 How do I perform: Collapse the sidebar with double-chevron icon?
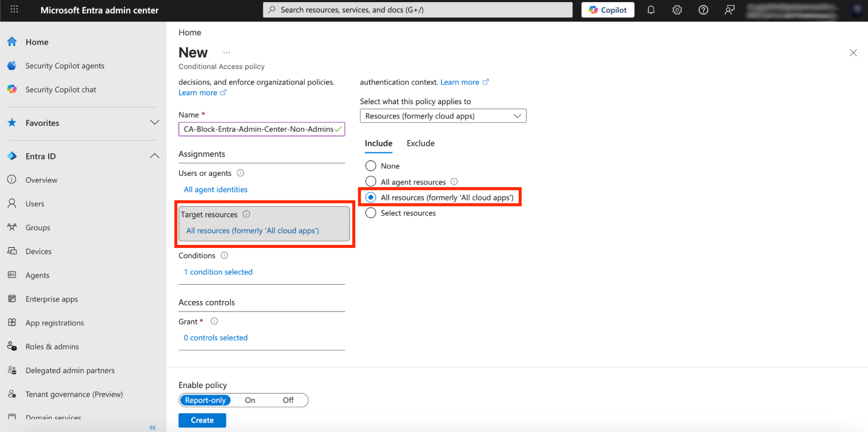click(152, 428)
